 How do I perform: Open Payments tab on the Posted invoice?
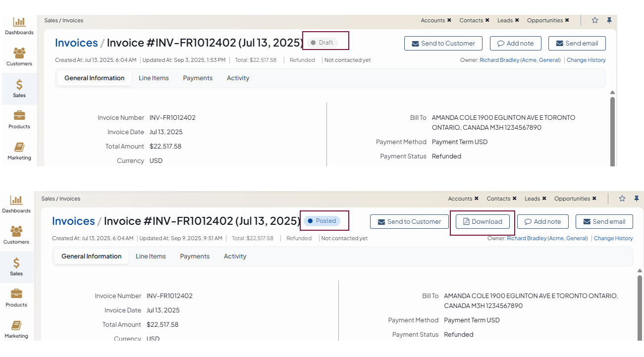point(195,256)
